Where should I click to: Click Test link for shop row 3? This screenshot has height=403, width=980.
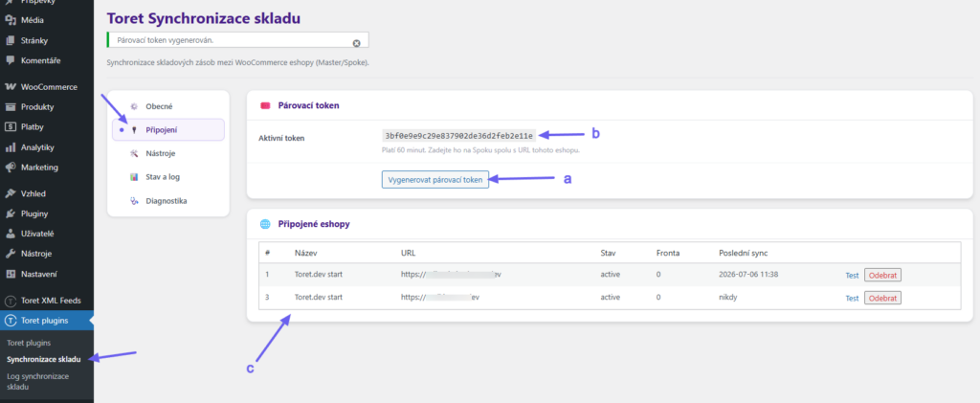pyautogui.click(x=852, y=298)
